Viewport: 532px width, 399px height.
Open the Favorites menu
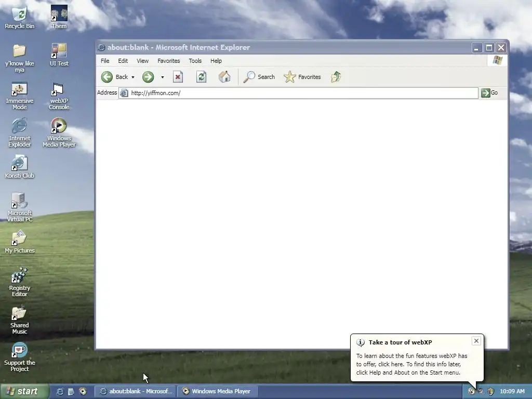click(x=169, y=61)
